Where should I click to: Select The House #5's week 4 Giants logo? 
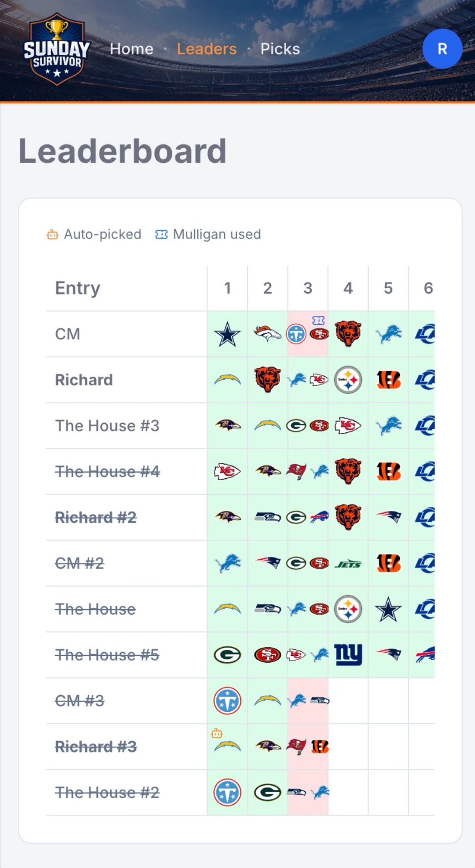(x=348, y=654)
